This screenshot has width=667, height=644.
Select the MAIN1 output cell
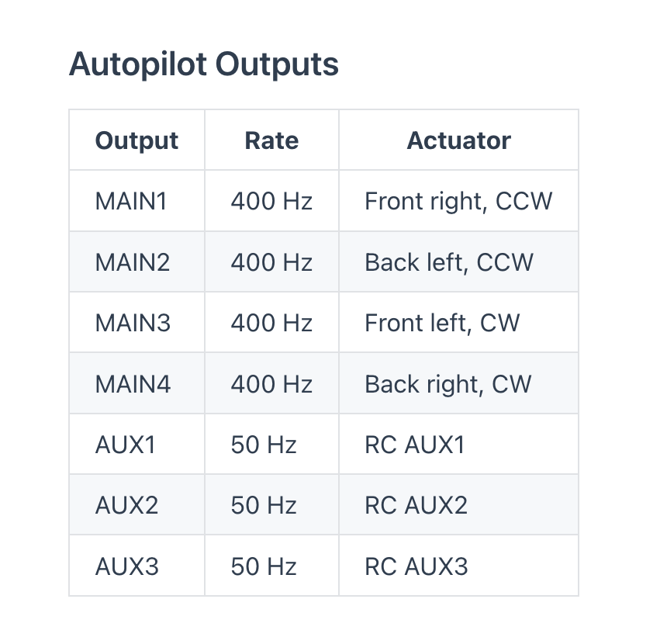click(x=131, y=201)
